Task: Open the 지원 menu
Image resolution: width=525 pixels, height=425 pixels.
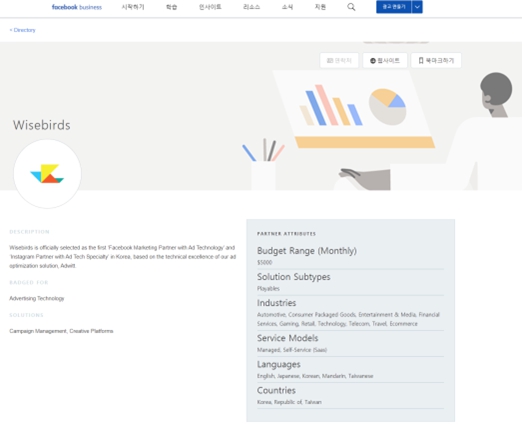Action: coord(320,7)
